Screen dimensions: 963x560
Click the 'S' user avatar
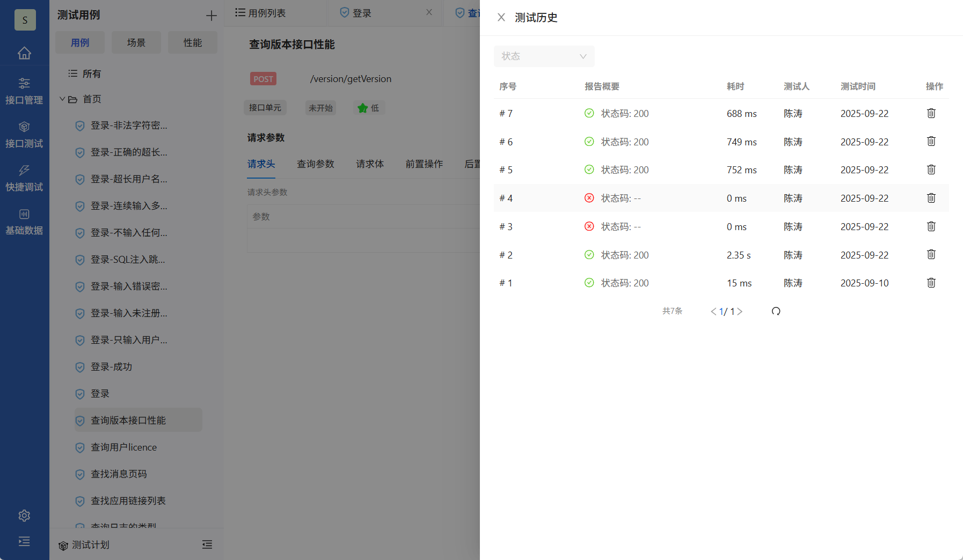25,20
